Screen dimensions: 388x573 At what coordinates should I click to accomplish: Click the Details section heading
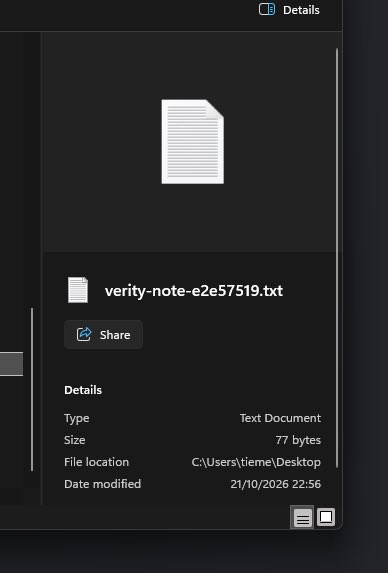(83, 390)
